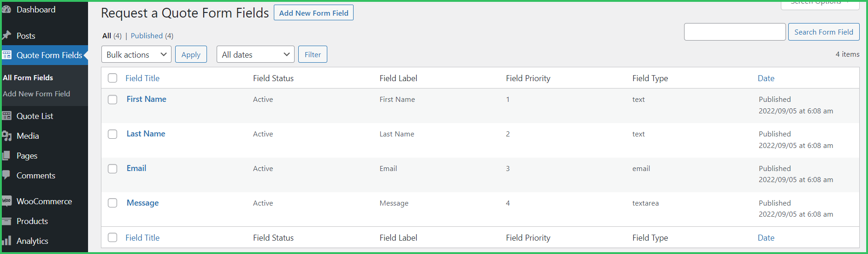The width and height of the screenshot is (868, 254).
Task: Click the Posts pushpin icon
Action: 6,35
